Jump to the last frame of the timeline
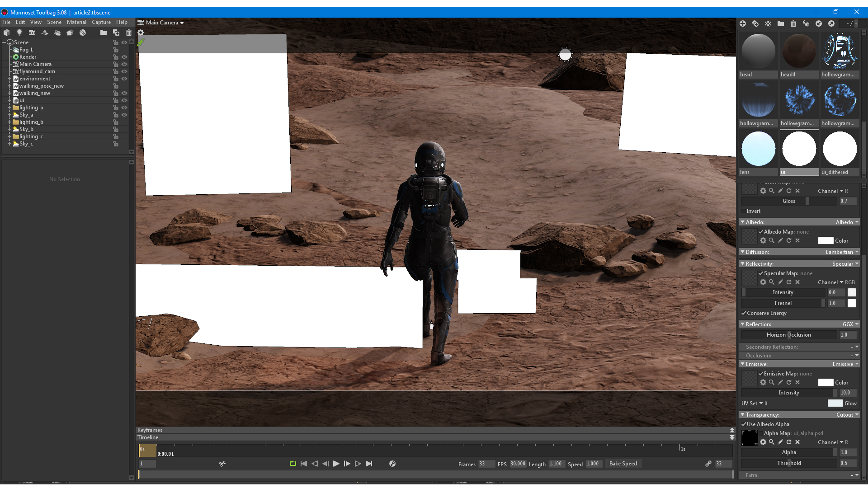The width and height of the screenshot is (868, 488). (369, 464)
